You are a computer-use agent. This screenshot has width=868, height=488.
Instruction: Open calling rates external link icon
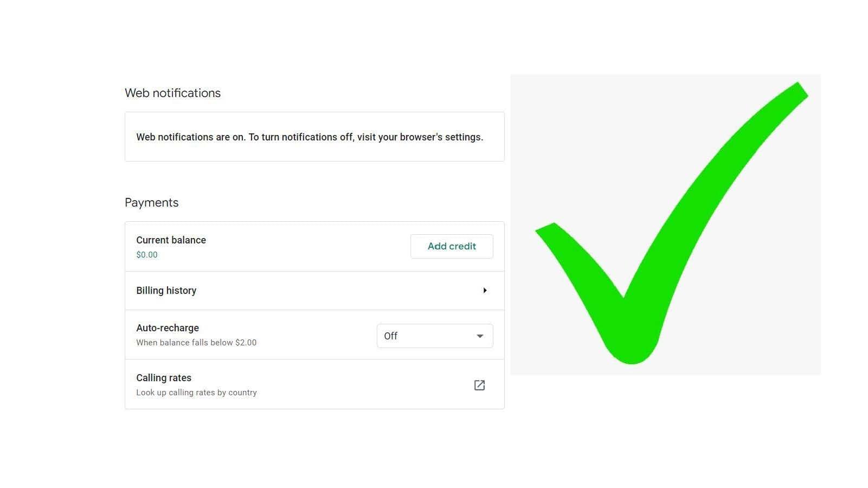479,385
